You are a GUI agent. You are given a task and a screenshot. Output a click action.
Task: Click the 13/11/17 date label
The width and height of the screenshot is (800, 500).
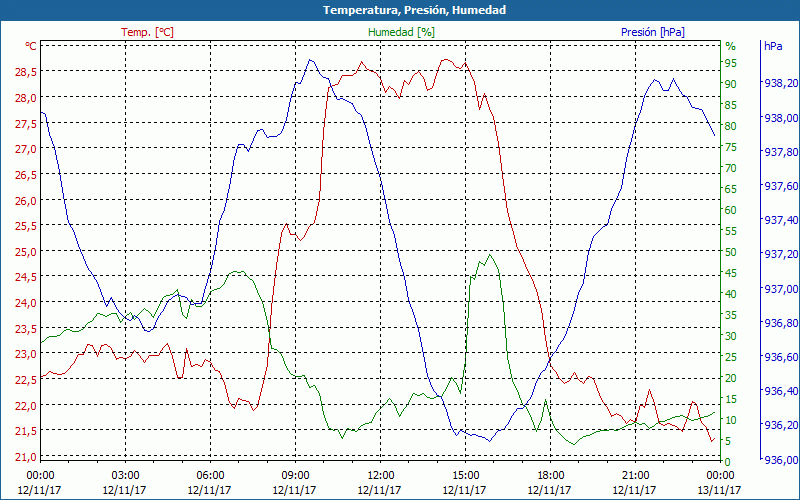tap(719, 490)
